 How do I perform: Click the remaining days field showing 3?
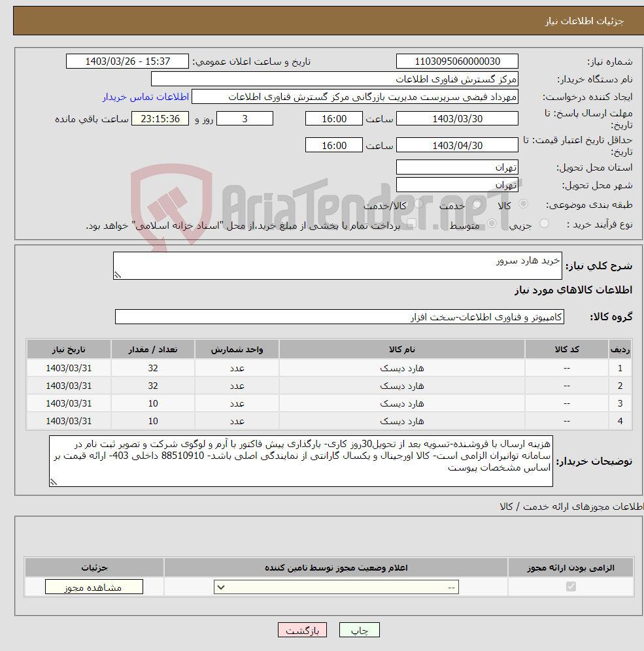(x=245, y=119)
